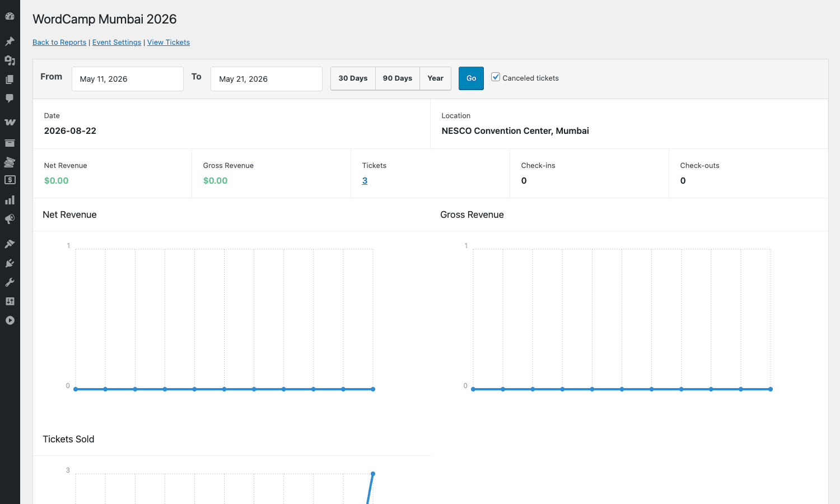The width and height of the screenshot is (840, 504).
Task: Open the Media library icon
Action: point(10,60)
